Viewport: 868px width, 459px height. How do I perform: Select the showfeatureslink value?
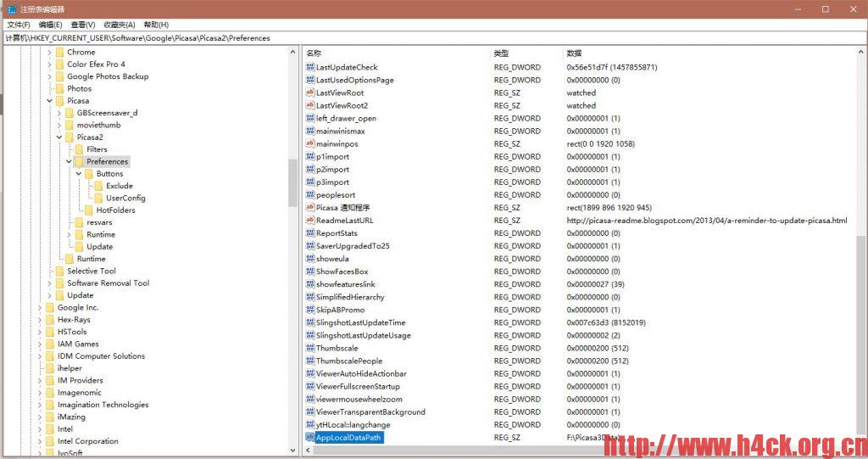coord(346,284)
